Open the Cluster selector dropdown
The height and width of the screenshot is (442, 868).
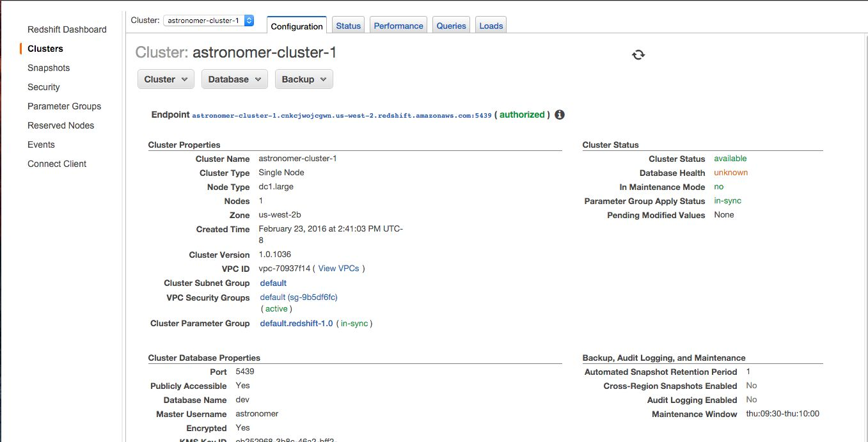(x=209, y=20)
